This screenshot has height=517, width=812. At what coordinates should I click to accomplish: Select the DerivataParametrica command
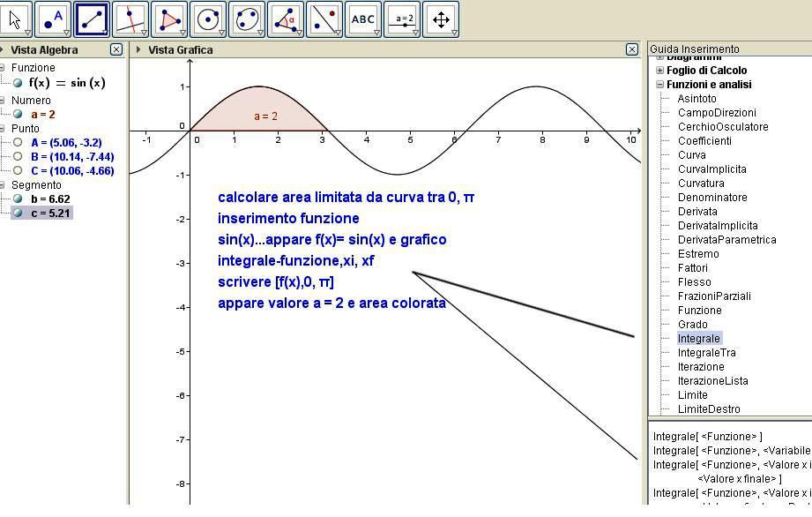point(726,239)
